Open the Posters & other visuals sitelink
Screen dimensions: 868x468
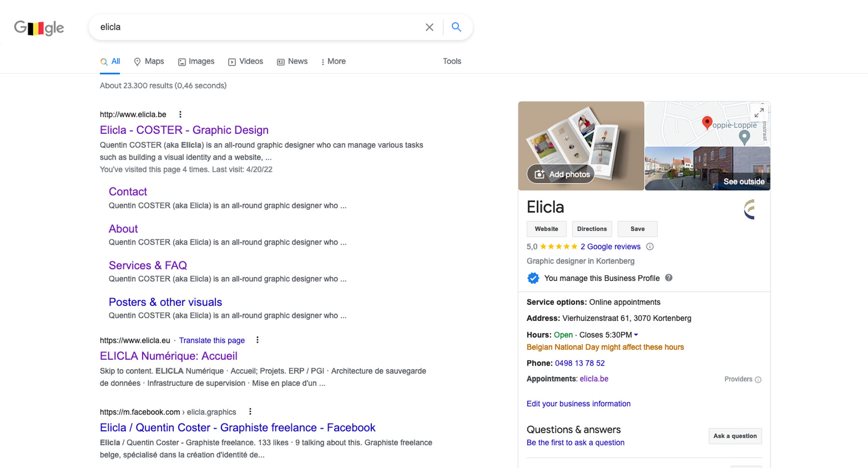(165, 302)
